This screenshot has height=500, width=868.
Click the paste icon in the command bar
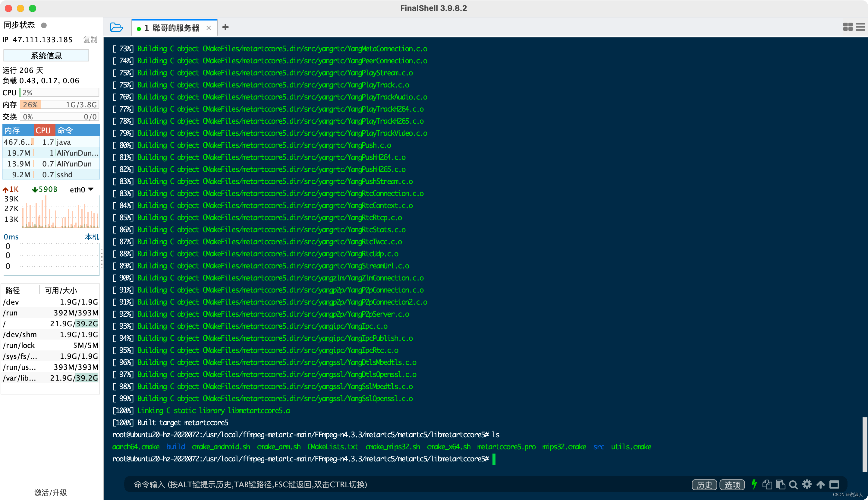[x=781, y=485]
